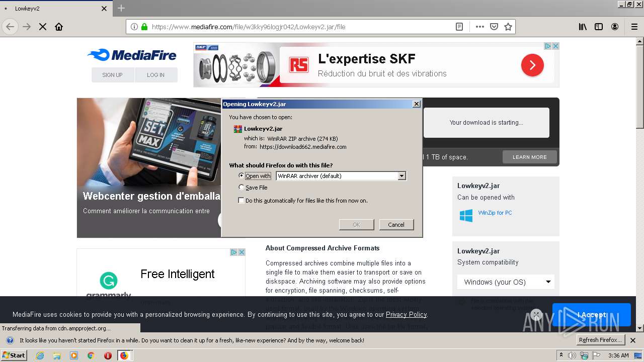The width and height of the screenshot is (644, 362).
Task: Select the 'Open with' radio option
Action: click(x=242, y=176)
